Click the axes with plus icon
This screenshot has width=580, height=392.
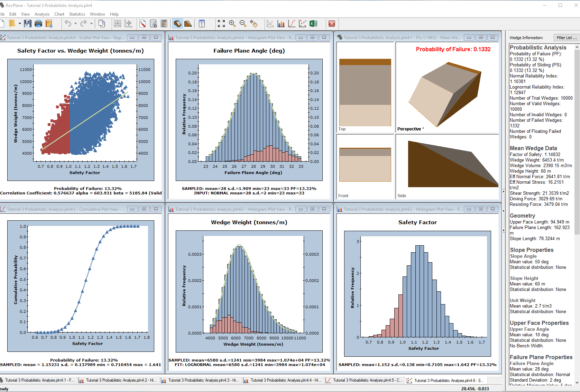[128, 24]
